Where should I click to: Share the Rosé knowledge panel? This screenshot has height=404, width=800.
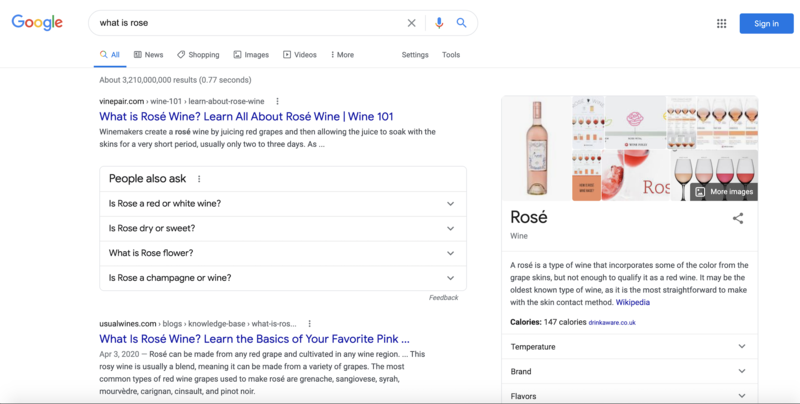[738, 218]
